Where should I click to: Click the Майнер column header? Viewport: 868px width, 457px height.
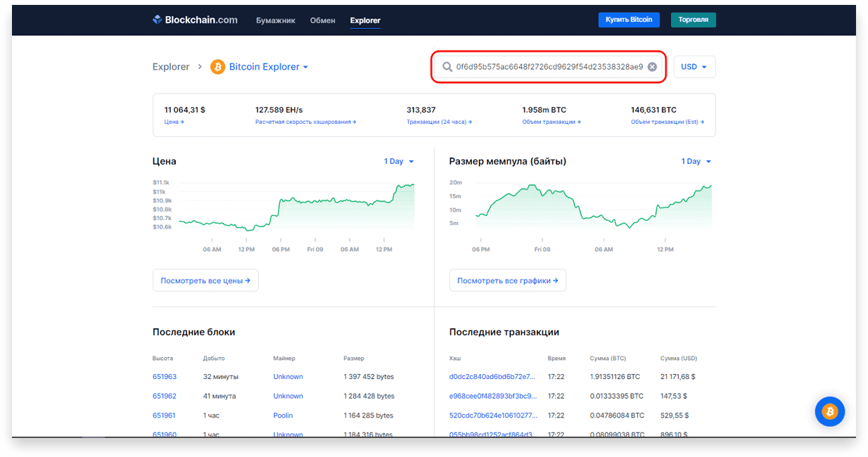[x=284, y=359]
